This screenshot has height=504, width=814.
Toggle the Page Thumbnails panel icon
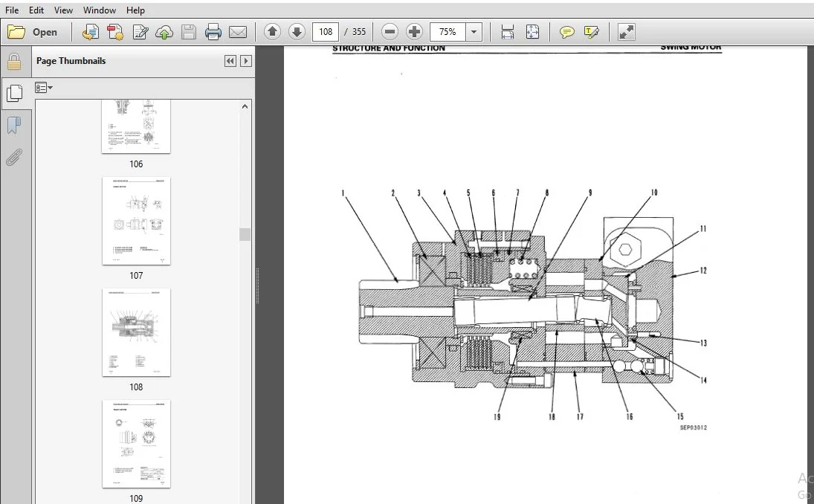[15, 93]
